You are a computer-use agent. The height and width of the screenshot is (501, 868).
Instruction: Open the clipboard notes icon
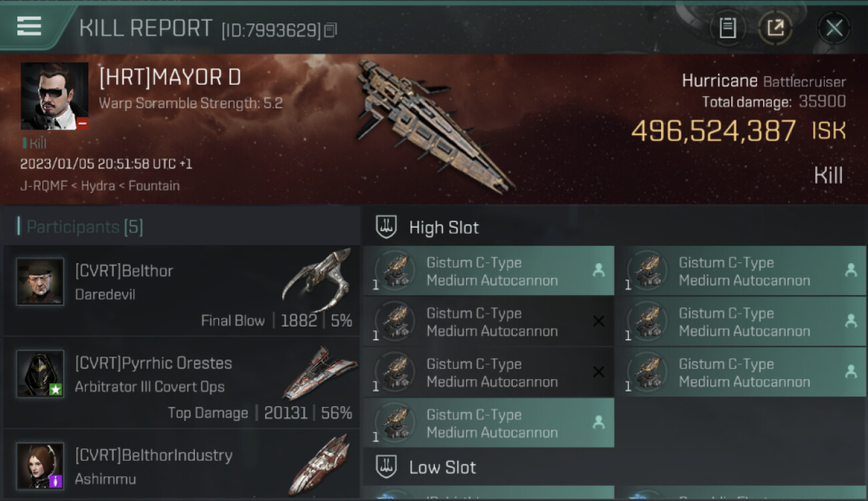(727, 28)
